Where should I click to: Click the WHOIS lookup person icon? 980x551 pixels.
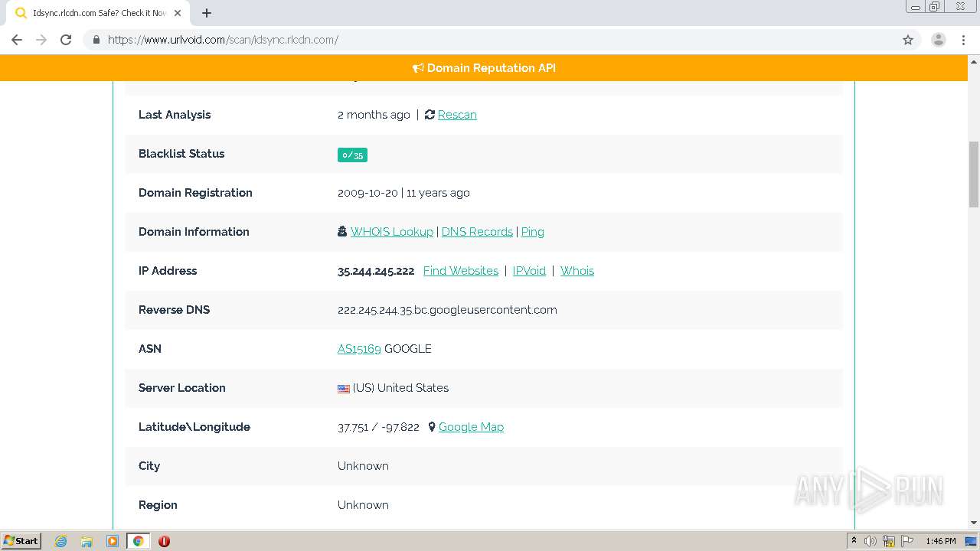342,231
